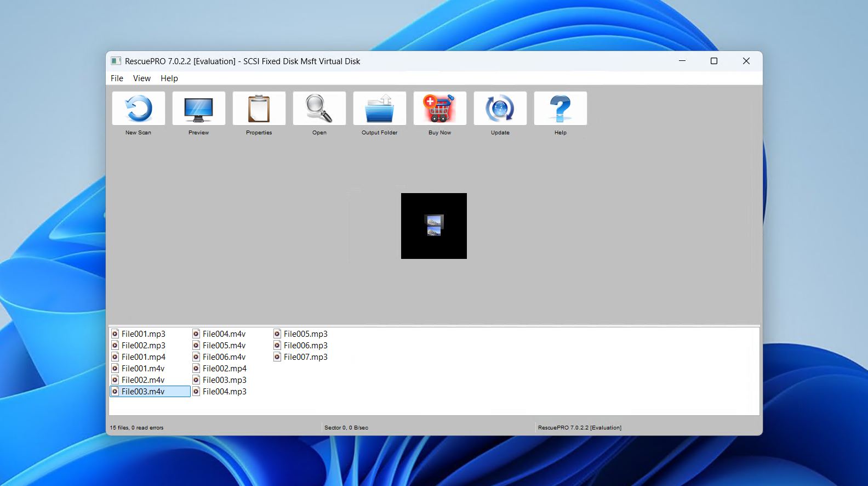Open the Preview monitor tool
This screenshot has width=868, height=486.
click(198, 109)
